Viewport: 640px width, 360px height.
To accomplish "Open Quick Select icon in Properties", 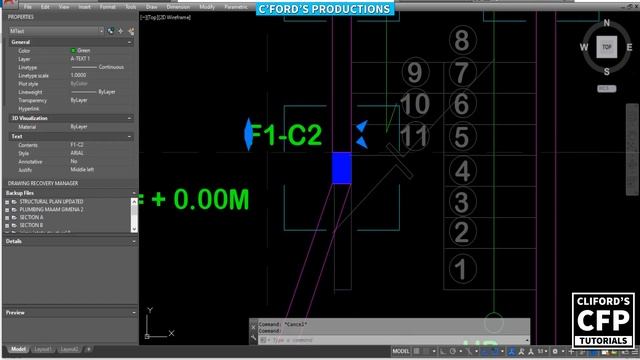I will click(131, 31).
